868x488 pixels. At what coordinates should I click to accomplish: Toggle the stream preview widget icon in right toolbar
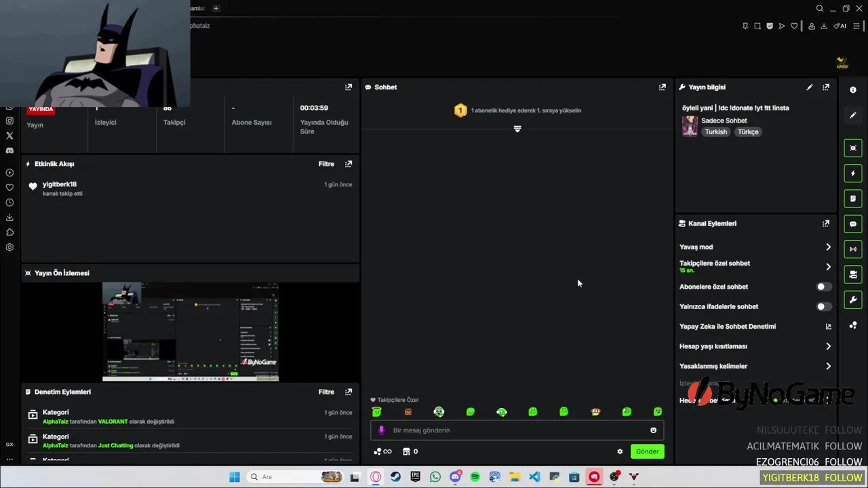tap(853, 148)
